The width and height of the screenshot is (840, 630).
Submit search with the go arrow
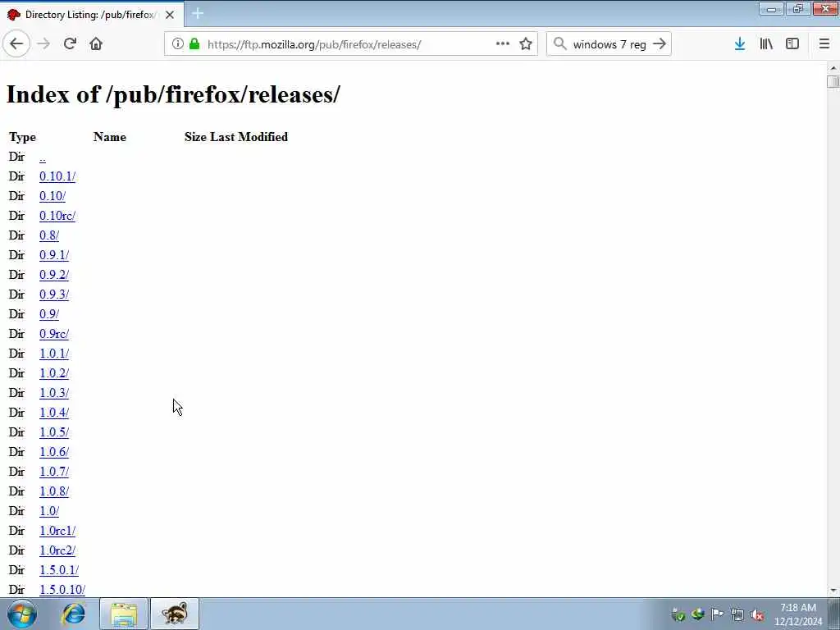(660, 44)
